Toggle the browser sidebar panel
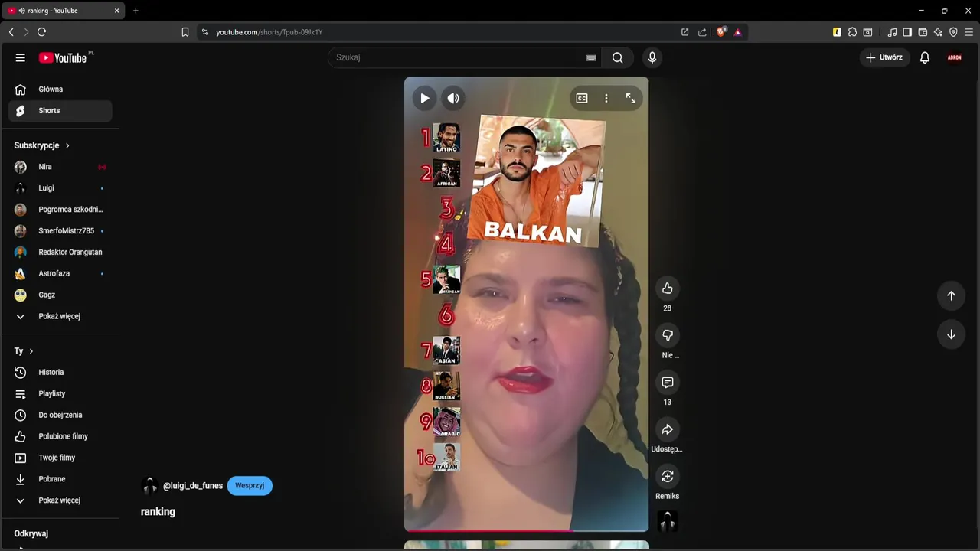Screen dimensions: 980x551 907,32
